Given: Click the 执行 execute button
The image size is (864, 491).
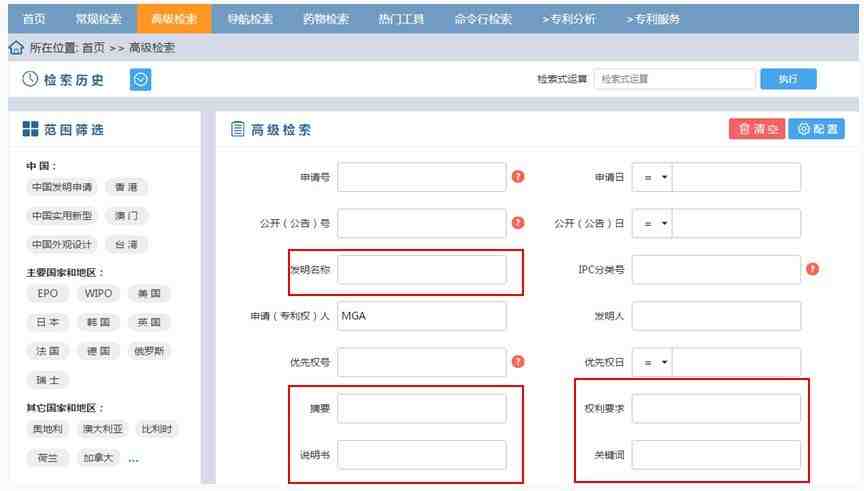Looking at the screenshot, I should click(788, 79).
